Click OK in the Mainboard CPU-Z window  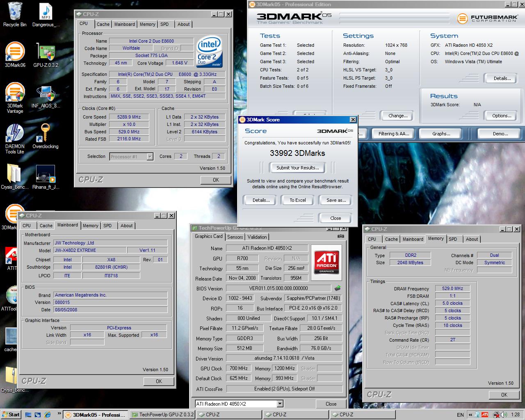tap(159, 381)
